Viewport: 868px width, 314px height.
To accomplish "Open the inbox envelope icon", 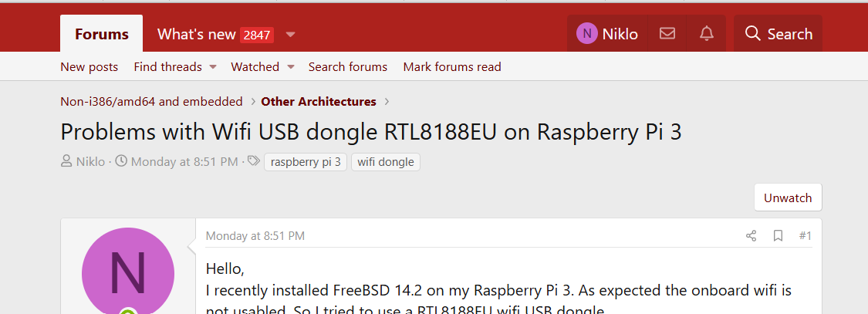I will click(x=667, y=34).
